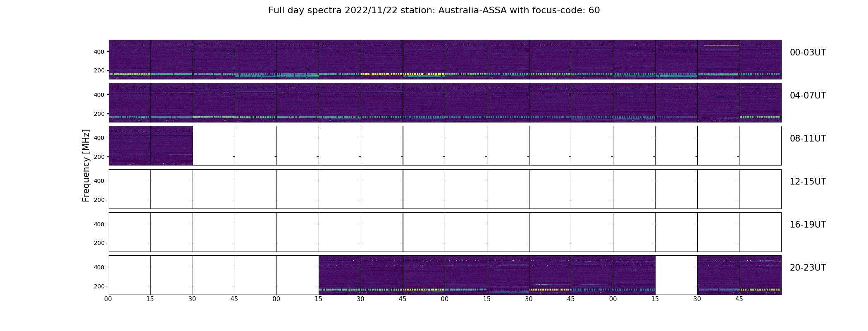Click the rightmost '45' x-axis tick label
Viewport: 868px width, 331px height.
pyautogui.click(x=739, y=299)
